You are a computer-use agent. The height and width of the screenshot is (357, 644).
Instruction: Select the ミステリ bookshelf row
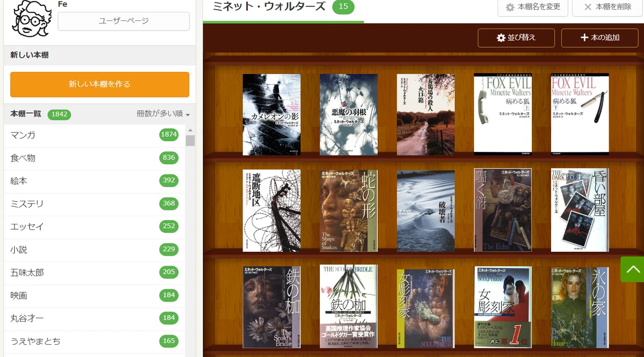point(94,204)
